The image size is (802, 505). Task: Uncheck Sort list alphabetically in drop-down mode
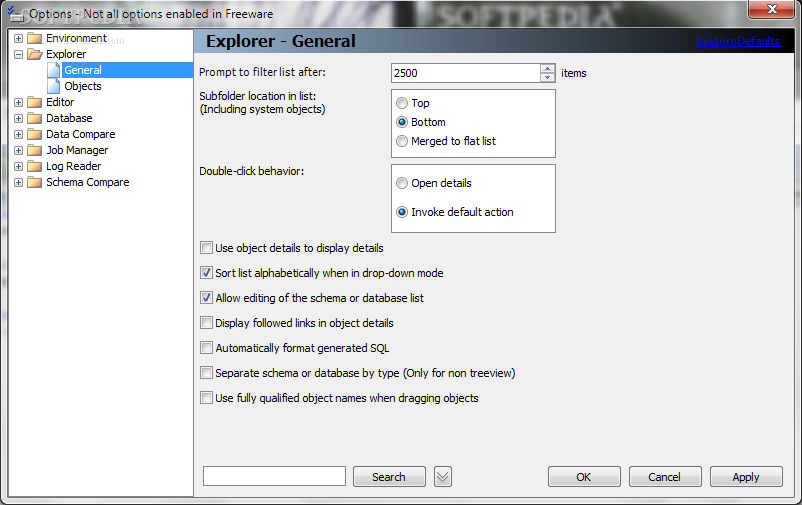tap(206, 273)
